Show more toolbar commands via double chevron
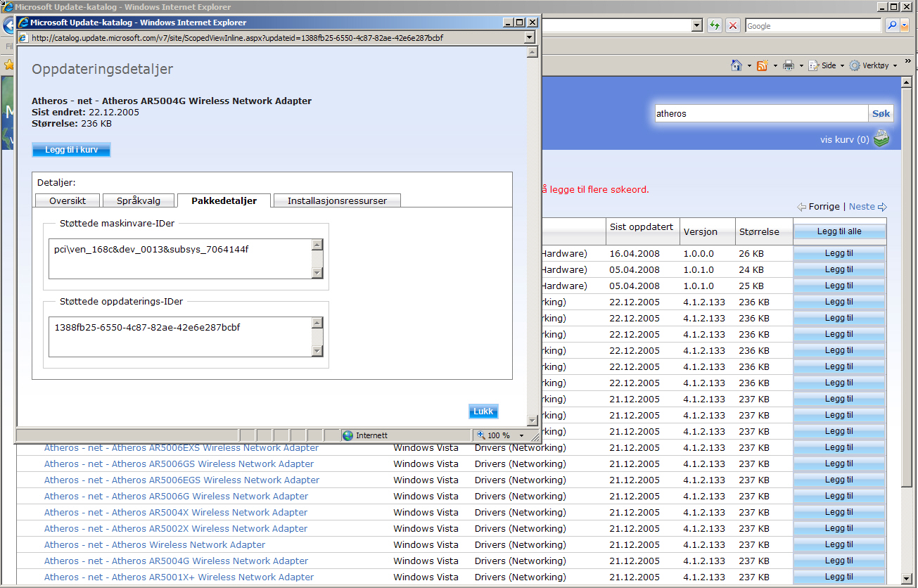The height and width of the screenshot is (588, 918). click(907, 62)
